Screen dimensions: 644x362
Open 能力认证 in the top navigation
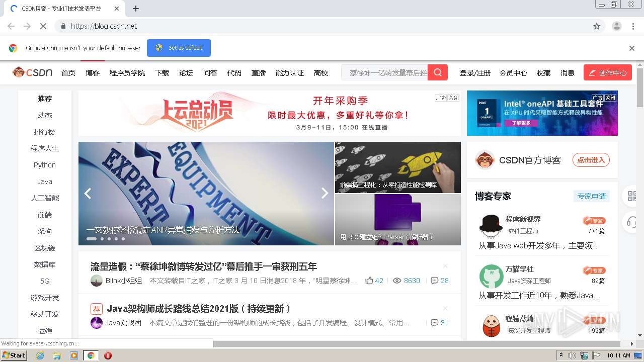pyautogui.click(x=290, y=73)
